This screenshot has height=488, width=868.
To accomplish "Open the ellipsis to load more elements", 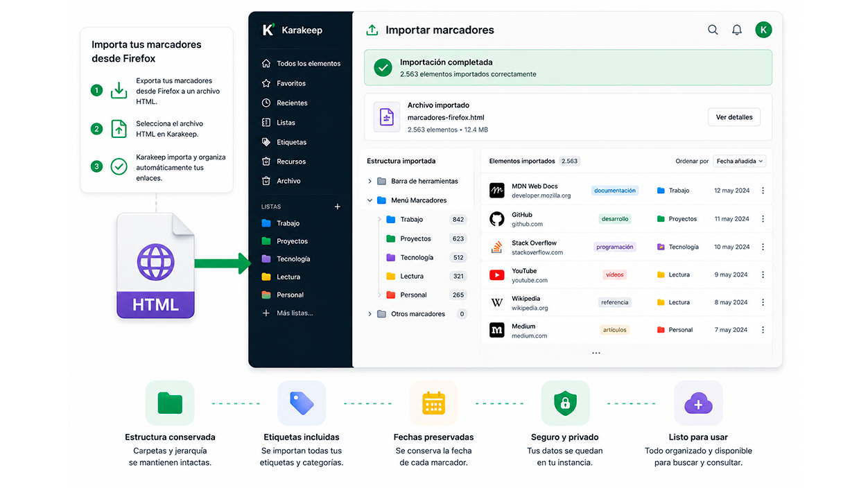I will 596,354.
